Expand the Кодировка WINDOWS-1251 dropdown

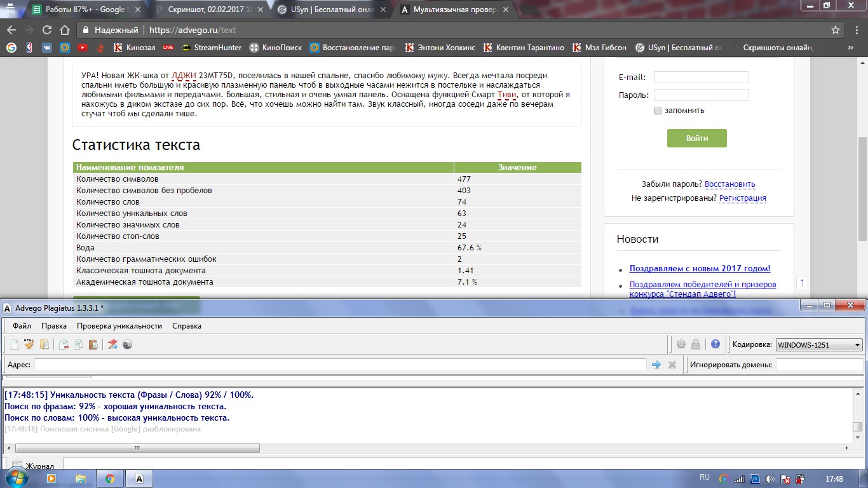pos(819,345)
